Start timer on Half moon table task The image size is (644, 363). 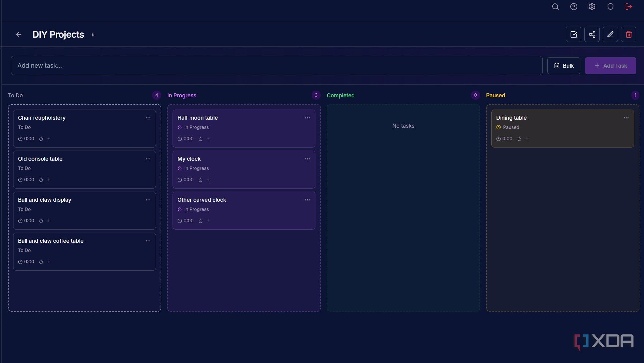(200, 139)
